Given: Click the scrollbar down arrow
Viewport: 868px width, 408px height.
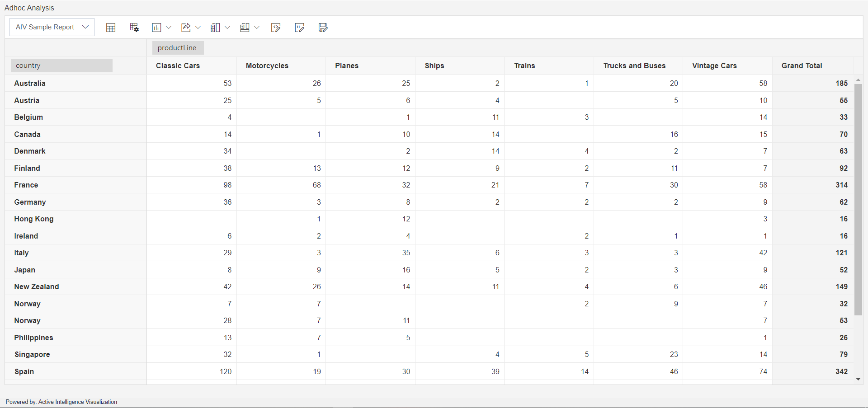Looking at the screenshot, I should click(858, 380).
